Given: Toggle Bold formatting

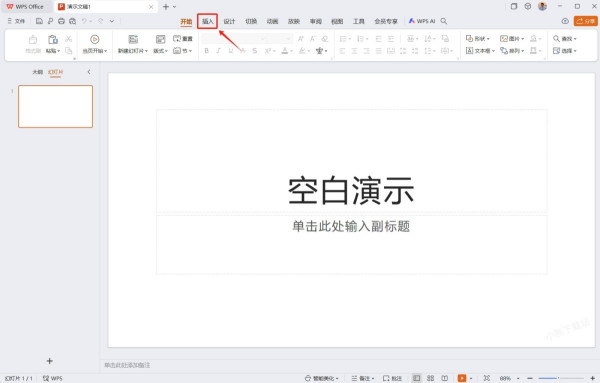Looking at the screenshot, I should 207,51.
